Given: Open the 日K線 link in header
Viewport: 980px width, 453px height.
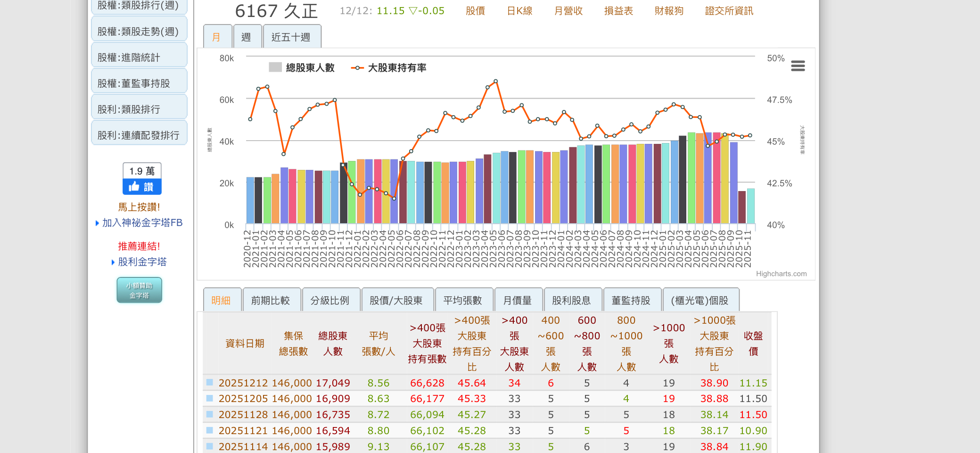Looking at the screenshot, I should pyautogui.click(x=519, y=11).
